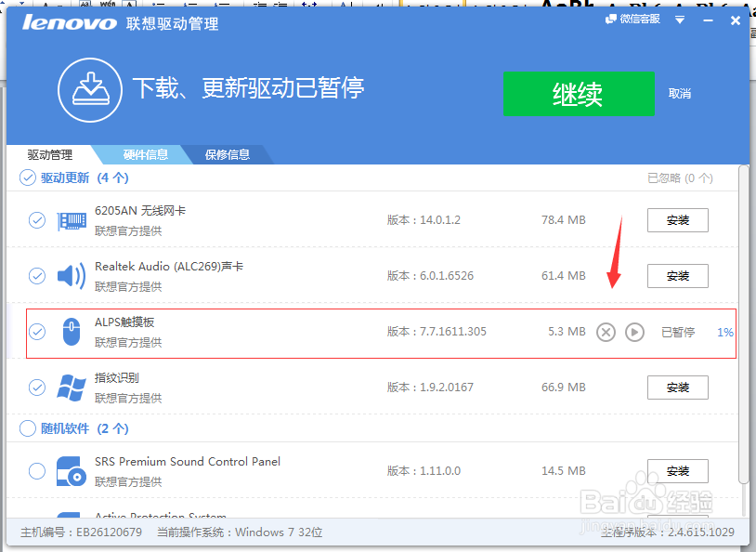
Task: Toggle the 驱动更新 select-all checkbox
Action: pyautogui.click(x=28, y=177)
